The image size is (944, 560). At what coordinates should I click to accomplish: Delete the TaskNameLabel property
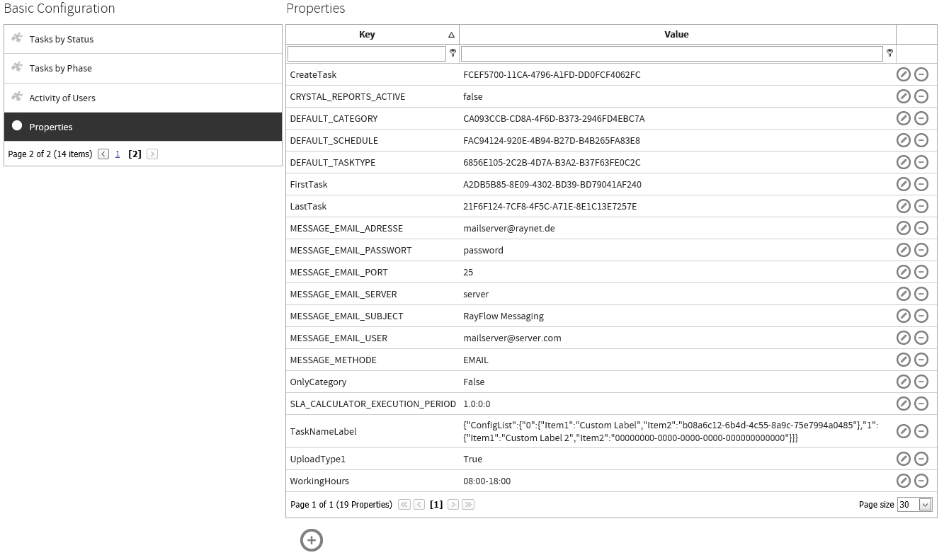tap(921, 431)
